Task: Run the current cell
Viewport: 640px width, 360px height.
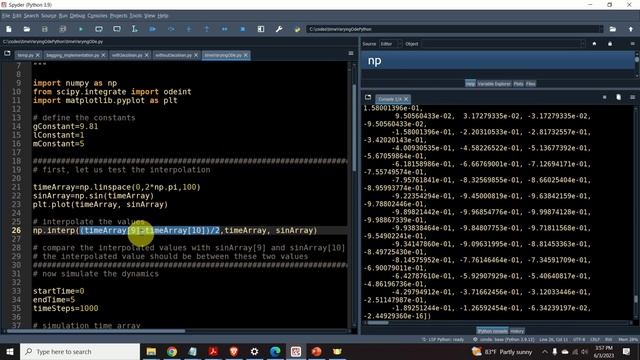Action: point(99,29)
